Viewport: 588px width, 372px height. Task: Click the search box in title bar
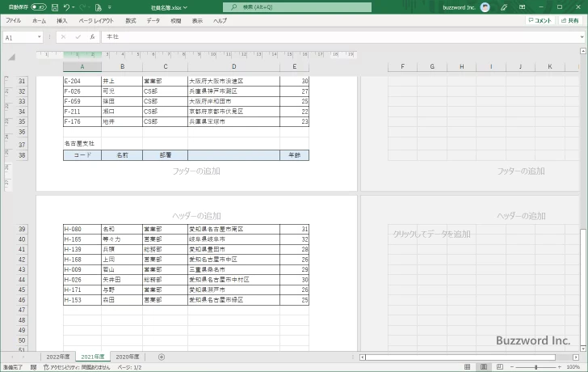click(297, 7)
